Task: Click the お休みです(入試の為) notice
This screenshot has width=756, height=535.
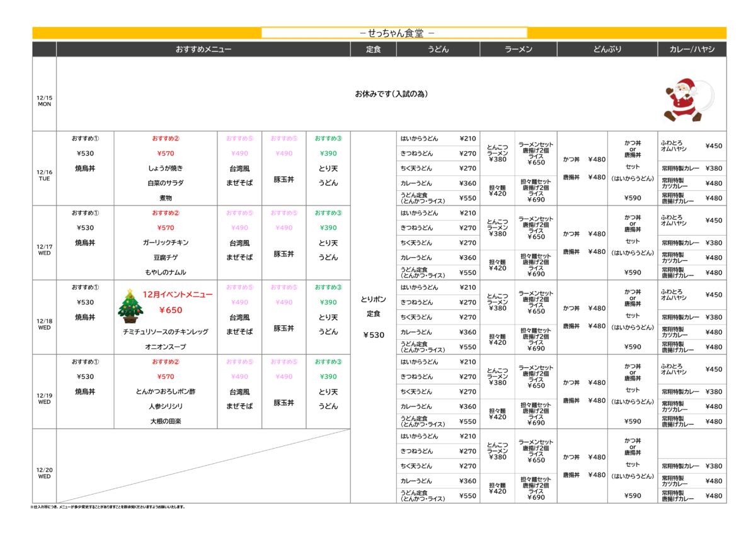Action: point(391,94)
